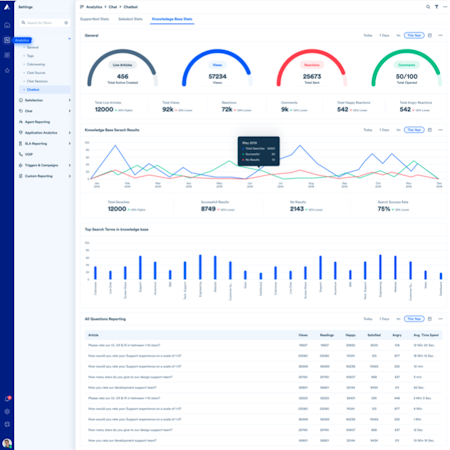Select This Year in Search Results panel
This screenshot has height=450, width=450.
(x=414, y=130)
